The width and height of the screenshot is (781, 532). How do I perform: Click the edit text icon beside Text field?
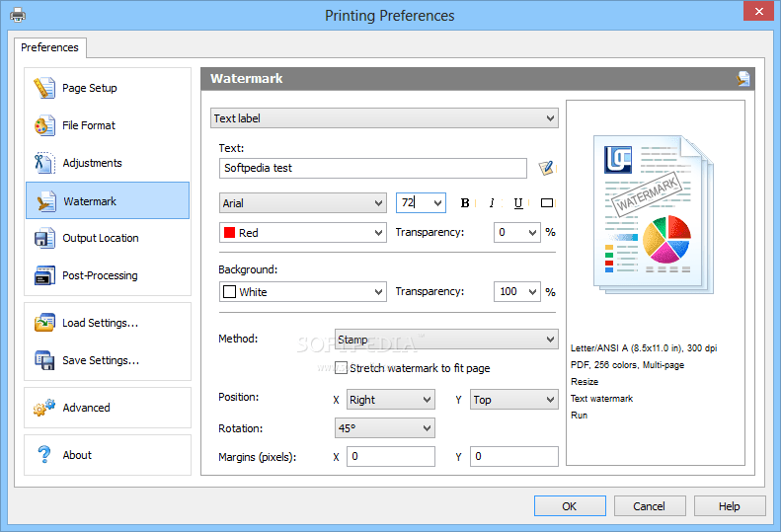tap(547, 168)
